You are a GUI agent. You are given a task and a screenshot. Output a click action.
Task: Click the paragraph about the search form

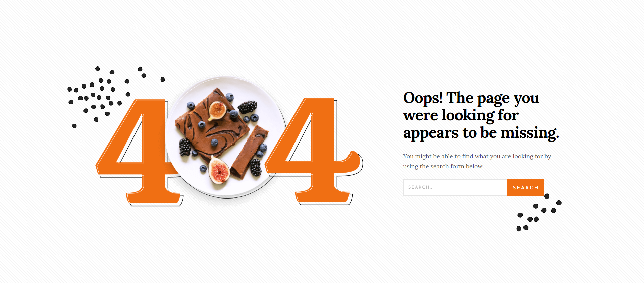tap(477, 161)
